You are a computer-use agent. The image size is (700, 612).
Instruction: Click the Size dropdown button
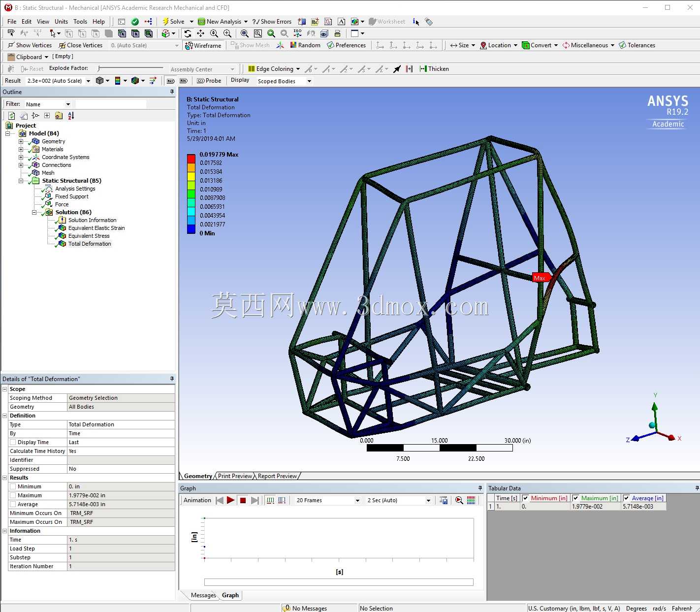tap(463, 45)
